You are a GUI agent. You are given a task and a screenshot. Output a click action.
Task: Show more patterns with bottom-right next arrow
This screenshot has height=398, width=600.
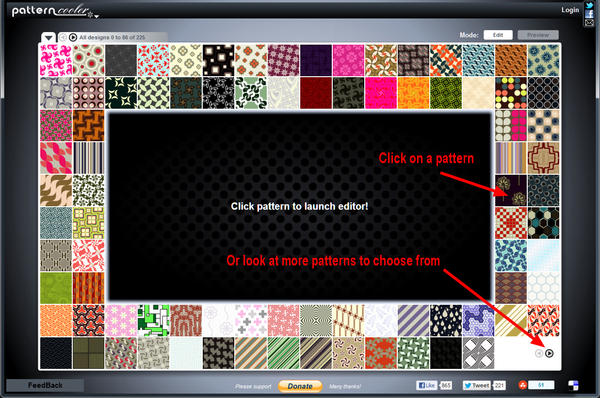tap(549, 353)
